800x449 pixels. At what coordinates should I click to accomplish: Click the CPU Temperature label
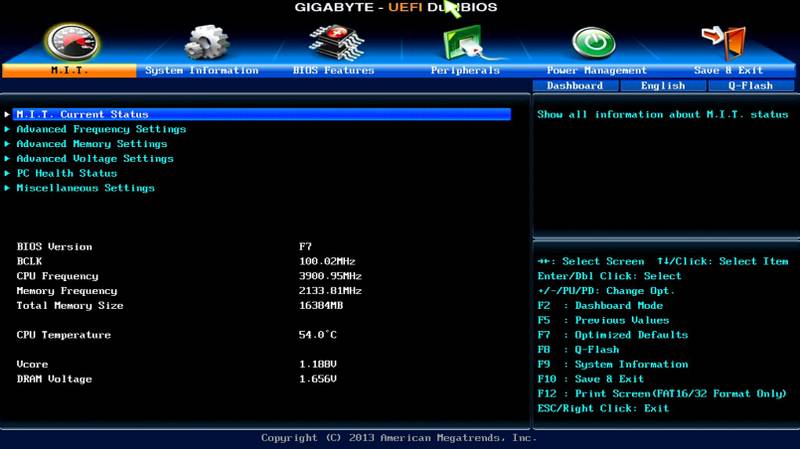click(x=64, y=335)
